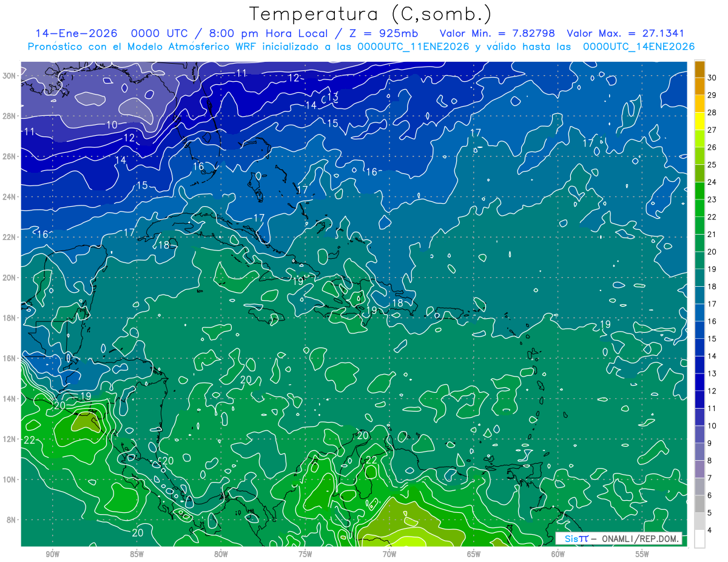Click the SisTT - ONAMLI/REP.DOM. logo box
The image size is (728, 562).
pyautogui.click(x=619, y=538)
